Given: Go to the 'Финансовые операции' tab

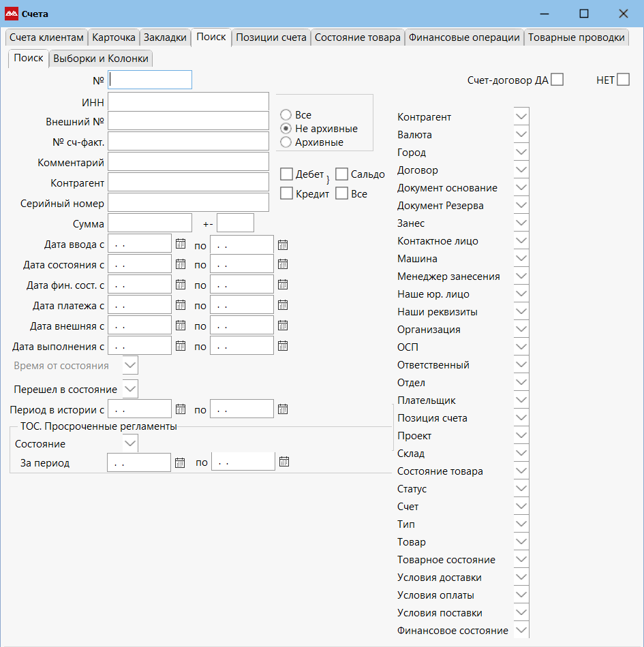Looking at the screenshot, I should click(464, 38).
